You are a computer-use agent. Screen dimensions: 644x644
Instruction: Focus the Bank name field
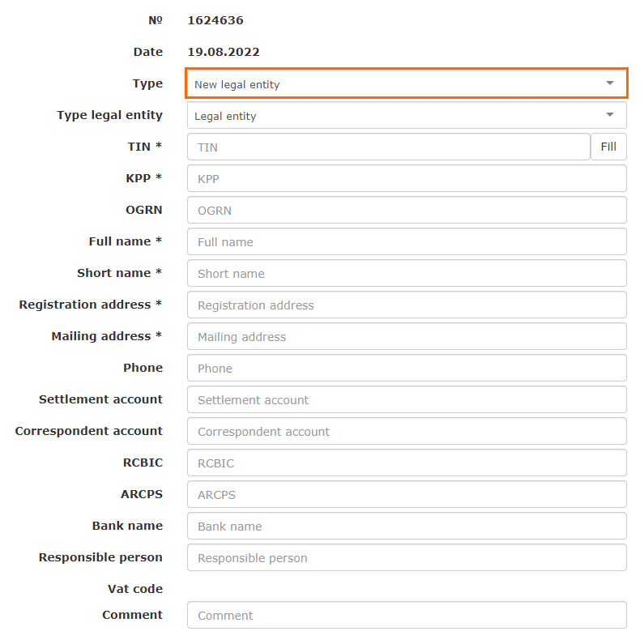click(407, 527)
